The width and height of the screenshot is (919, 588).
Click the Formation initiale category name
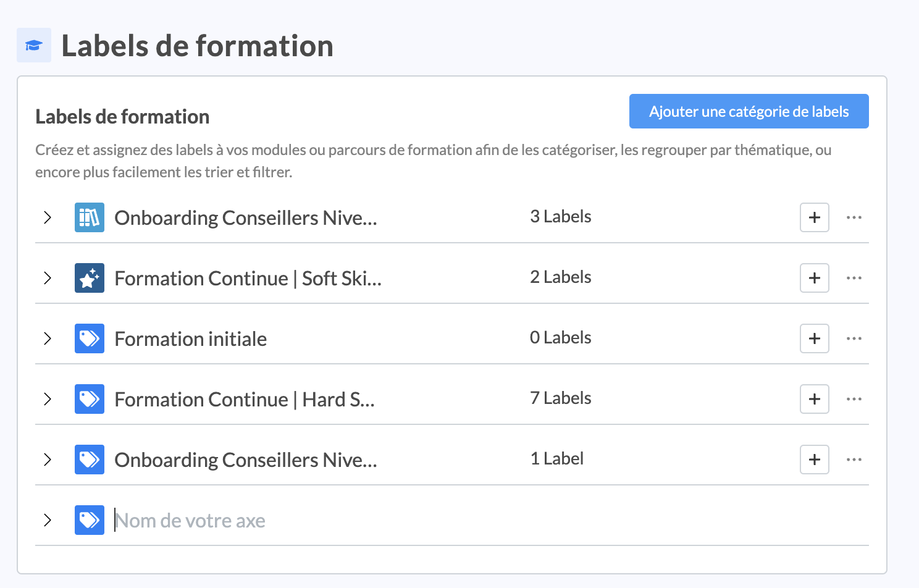pos(190,339)
